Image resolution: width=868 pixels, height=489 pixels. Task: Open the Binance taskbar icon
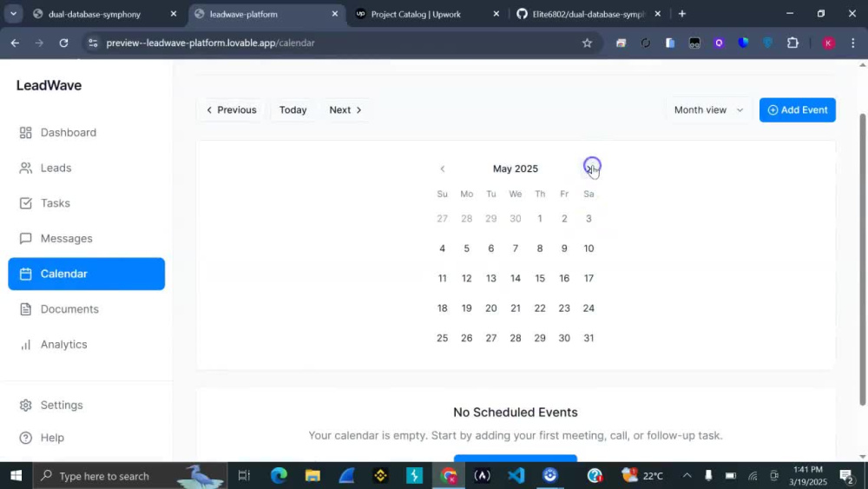pos(380,476)
